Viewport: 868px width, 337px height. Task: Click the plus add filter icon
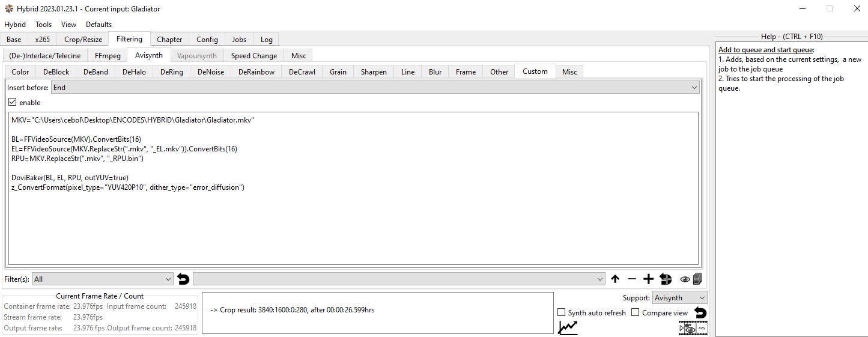pos(648,279)
